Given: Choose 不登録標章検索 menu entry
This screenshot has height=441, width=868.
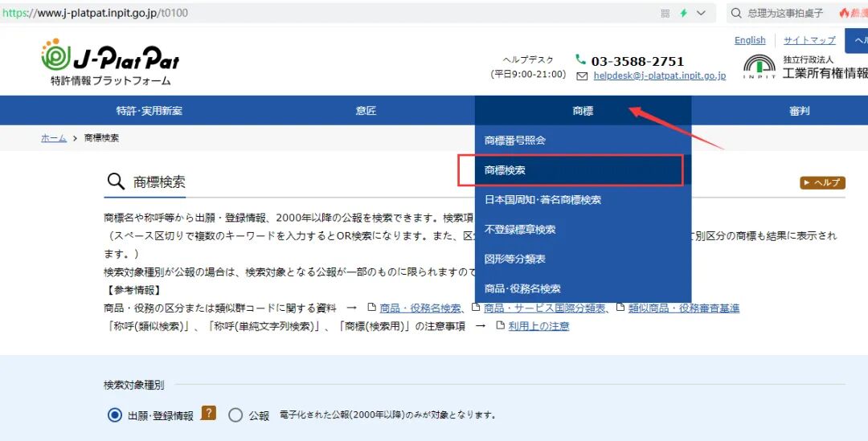Looking at the screenshot, I should tap(583, 229).
